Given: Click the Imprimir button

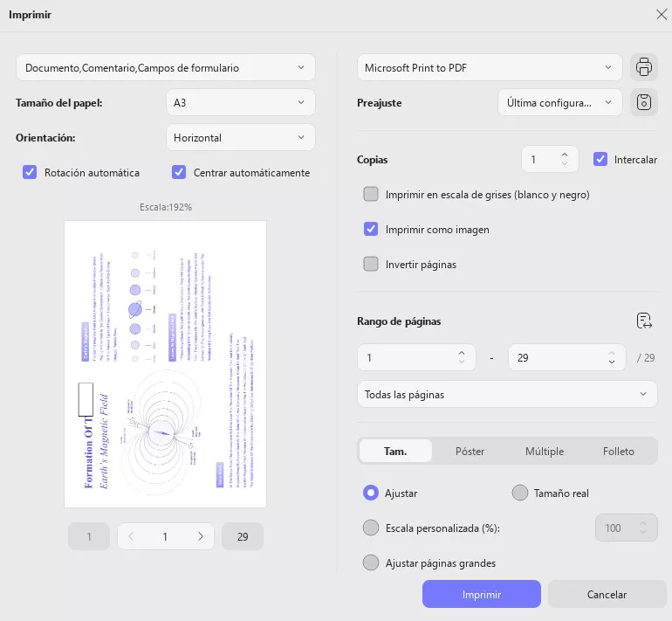Looking at the screenshot, I should click(x=482, y=594).
